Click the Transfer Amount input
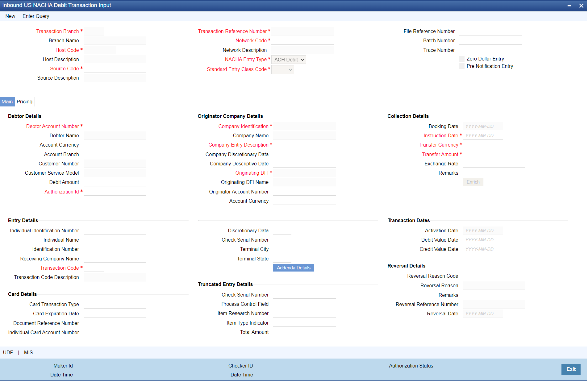The height and width of the screenshot is (382, 588). point(494,154)
